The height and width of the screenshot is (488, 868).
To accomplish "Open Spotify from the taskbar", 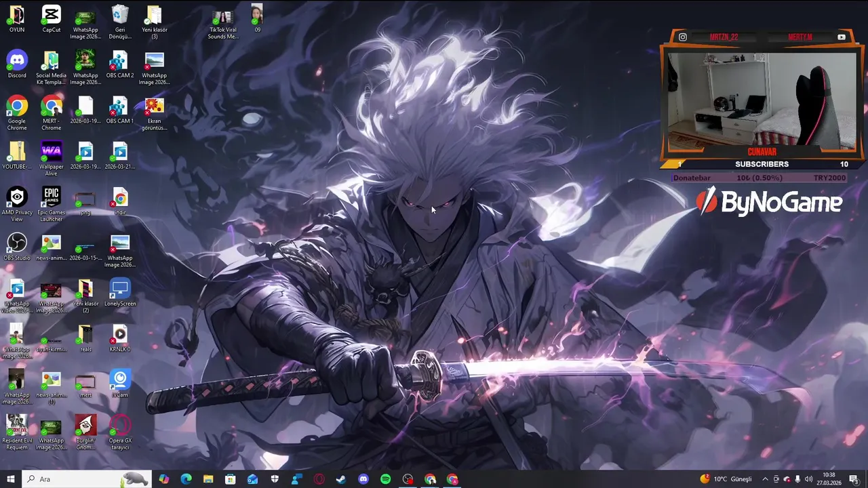I will [x=385, y=479].
